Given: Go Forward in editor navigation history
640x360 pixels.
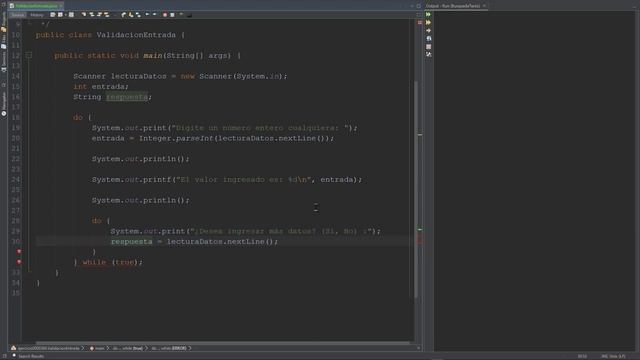Looking at the screenshot, I should tap(71, 15).
